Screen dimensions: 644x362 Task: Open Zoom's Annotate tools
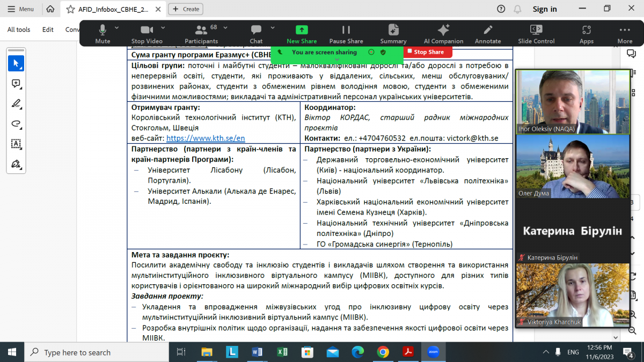click(487, 33)
